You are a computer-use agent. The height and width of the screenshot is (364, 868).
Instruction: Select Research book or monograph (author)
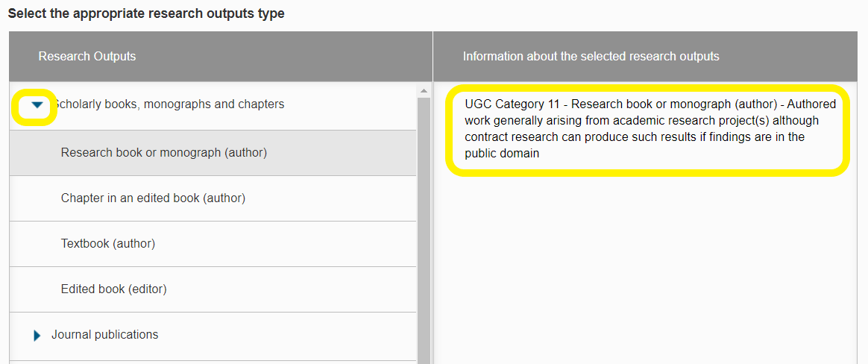point(213,153)
